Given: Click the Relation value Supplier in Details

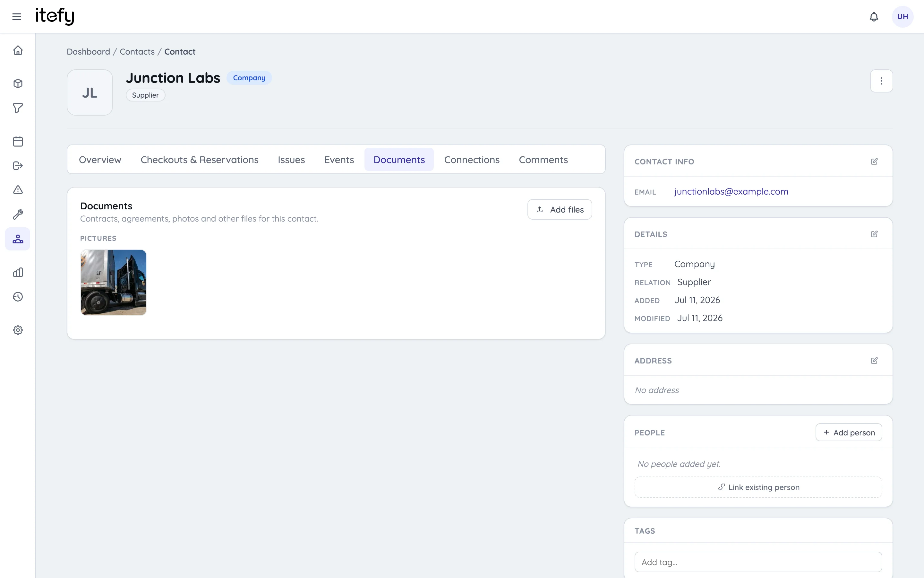Looking at the screenshot, I should (694, 282).
